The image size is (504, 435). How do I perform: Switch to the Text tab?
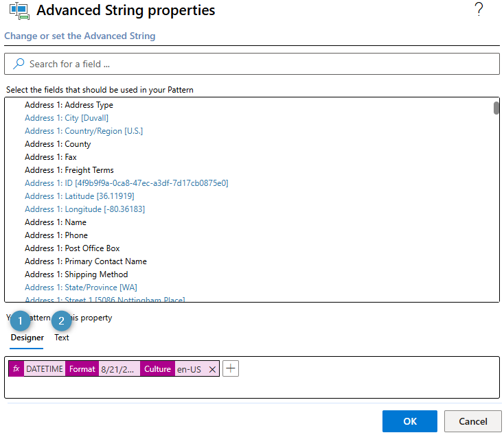[62, 338]
